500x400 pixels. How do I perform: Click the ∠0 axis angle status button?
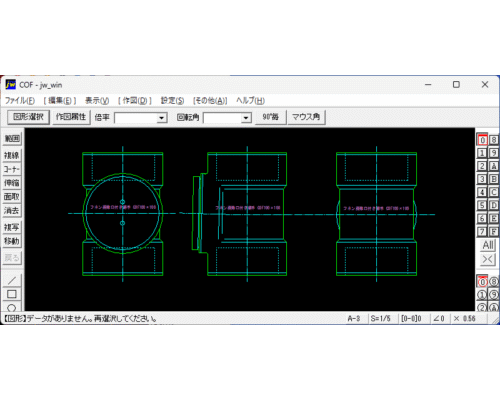coord(439,319)
